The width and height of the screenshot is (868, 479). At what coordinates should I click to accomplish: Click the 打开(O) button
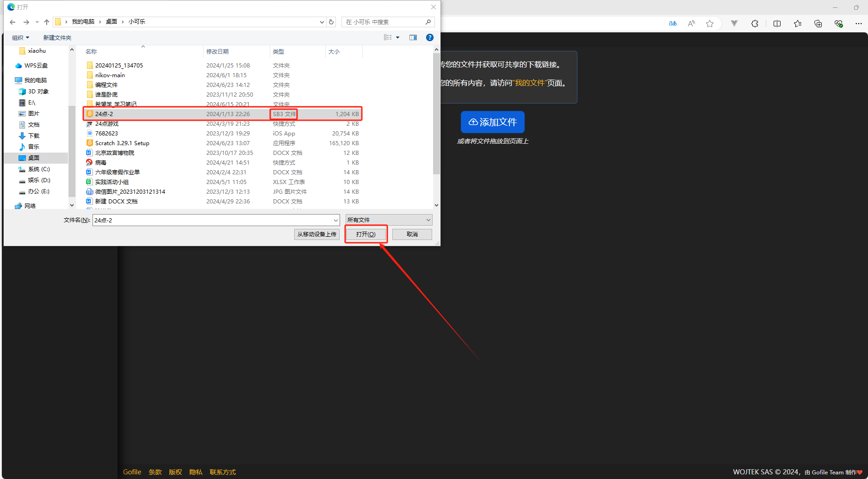366,234
